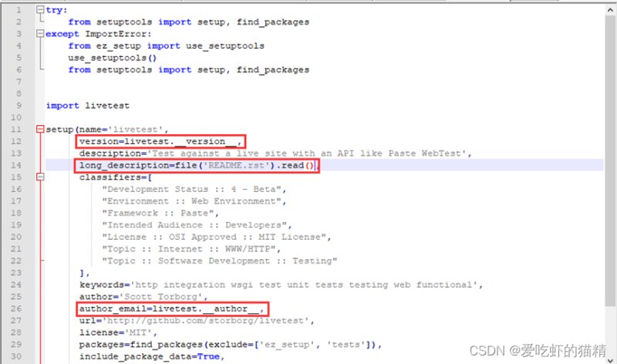Click the vertical scrollbar up arrow
Viewport: 617px width, 364px height.
point(610,11)
